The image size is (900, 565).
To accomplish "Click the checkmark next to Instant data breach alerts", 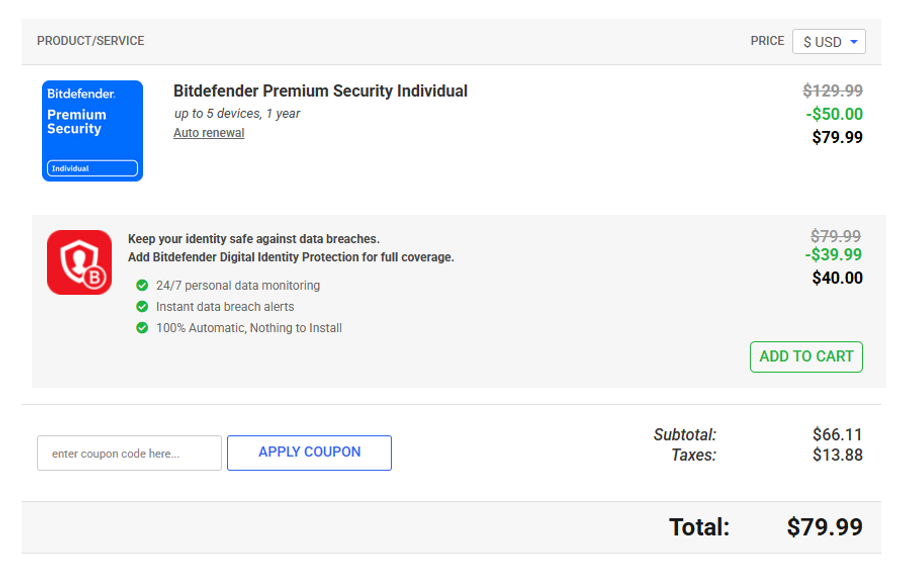I will pyautogui.click(x=142, y=307).
